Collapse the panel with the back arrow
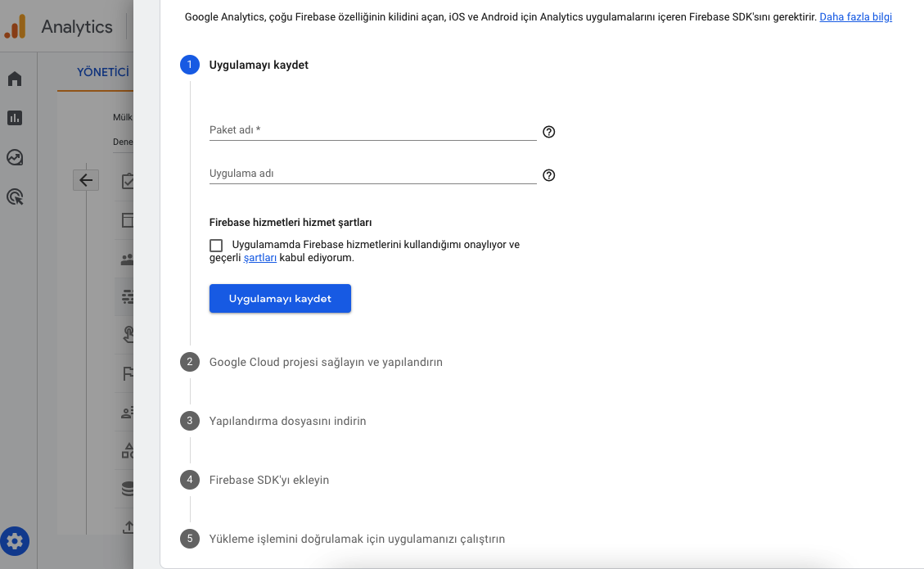Image resolution: width=924 pixels, height=569 pixels. click(x=86, y=179)
